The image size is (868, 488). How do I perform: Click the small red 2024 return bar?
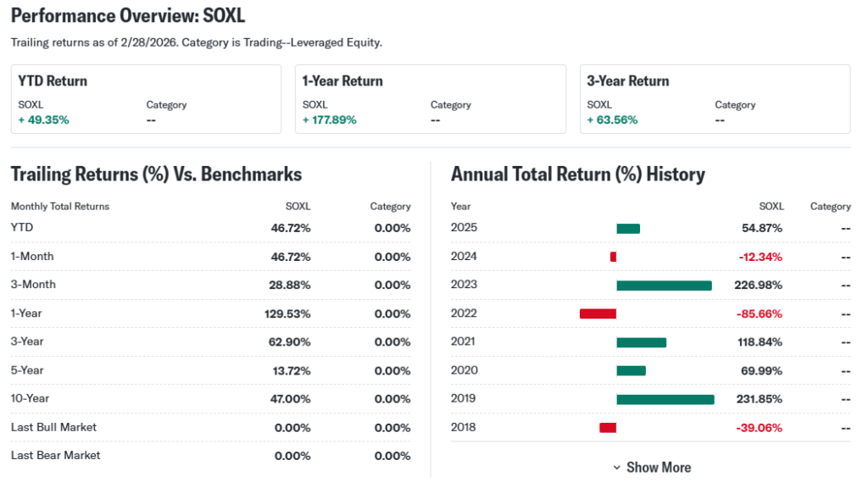613,257
